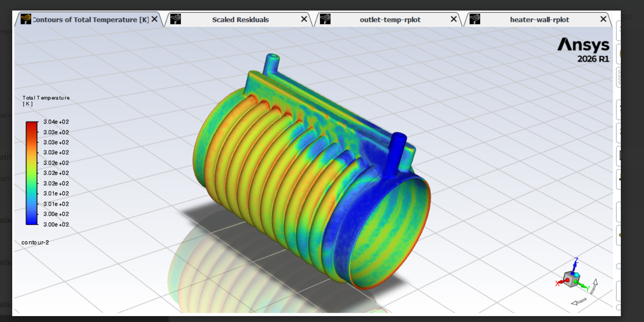
Task: Click the temperature colormap legend bar
Action: pos(32,173)
